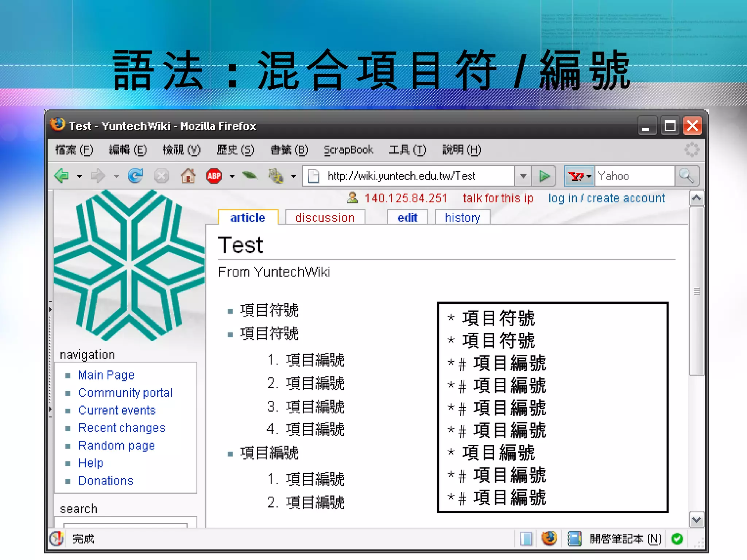747x560 pixels.
Task: Click the green Go arrow button
Action: pos(544,176)
